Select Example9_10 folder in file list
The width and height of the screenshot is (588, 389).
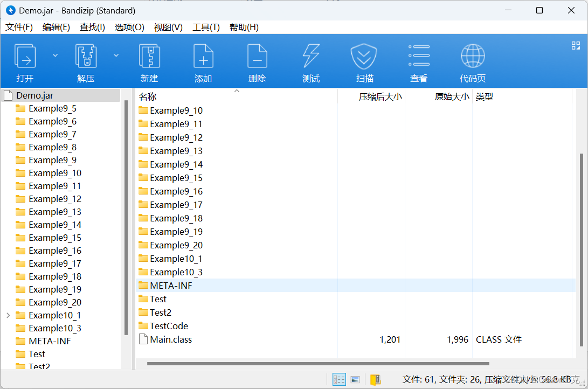tap(176, 110)
